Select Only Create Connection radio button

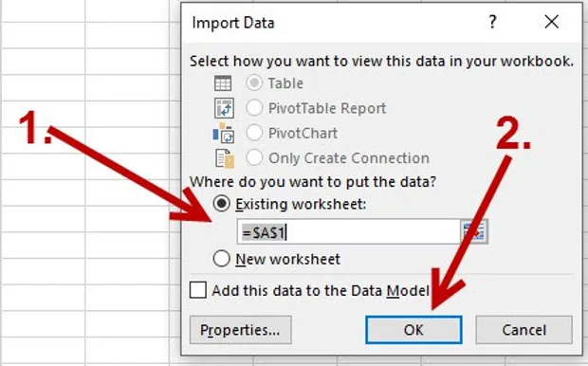coord(254,158)
